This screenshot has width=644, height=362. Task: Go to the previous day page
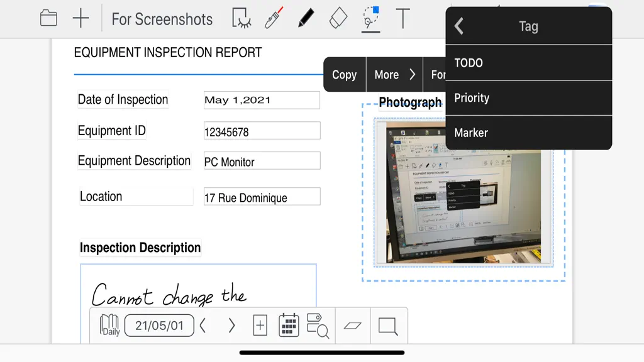203,326
